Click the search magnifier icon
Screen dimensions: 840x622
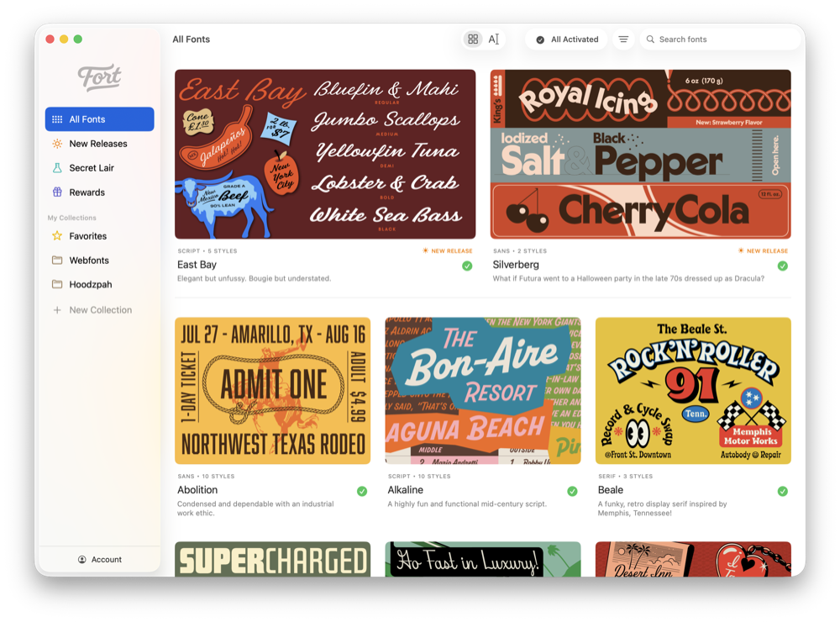[650, 40]
